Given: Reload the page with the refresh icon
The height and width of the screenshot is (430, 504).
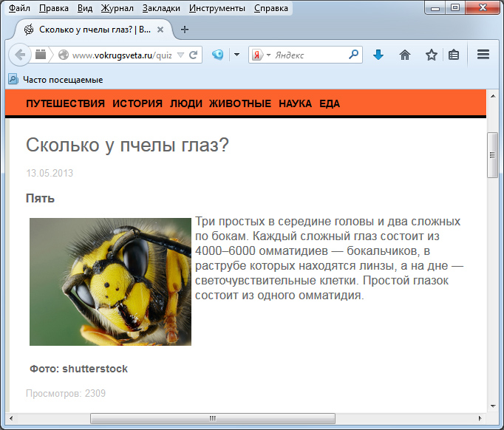Looking at the screenshot, I should pyautogui.click(x=194, y=55).
